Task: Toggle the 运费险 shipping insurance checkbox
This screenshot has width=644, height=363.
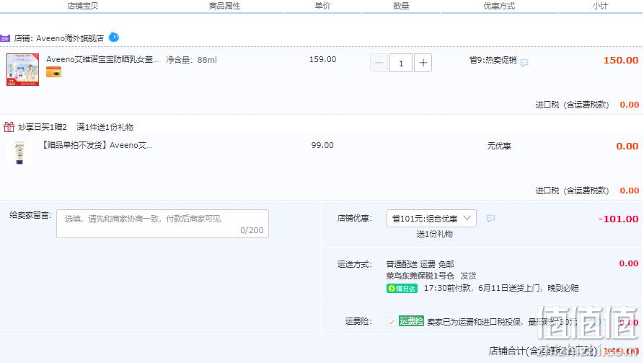Action: click(x=391, y=321)
